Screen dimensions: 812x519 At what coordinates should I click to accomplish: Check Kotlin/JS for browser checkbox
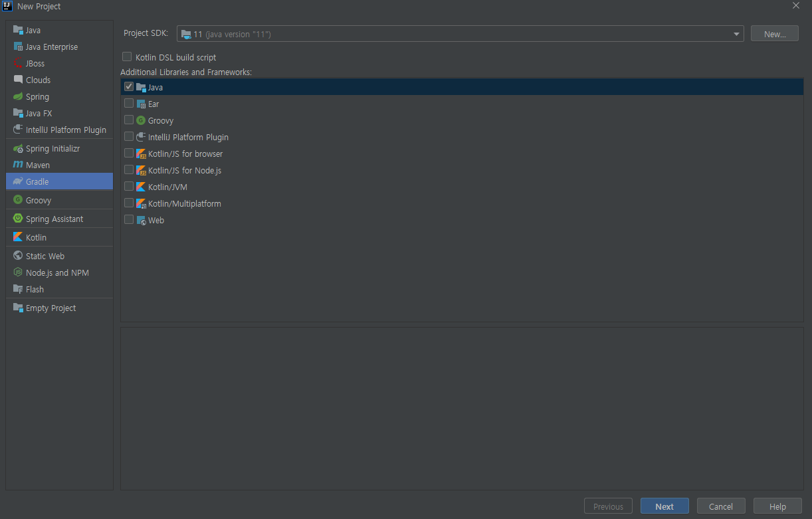pyautogui.click(x=129, y=153)
